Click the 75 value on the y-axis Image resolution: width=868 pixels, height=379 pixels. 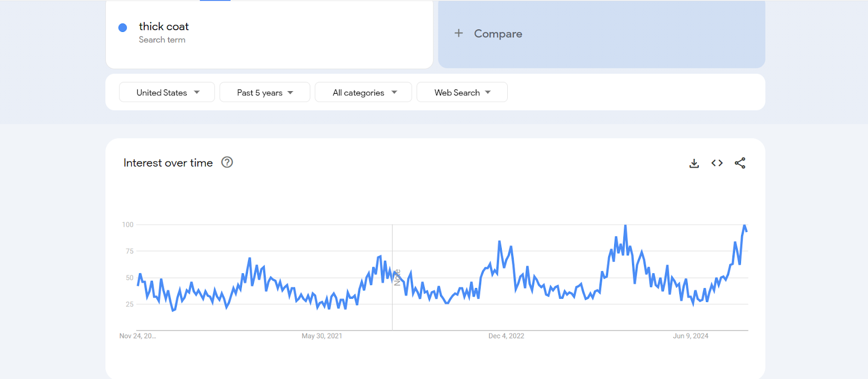(x=130, y=251)
